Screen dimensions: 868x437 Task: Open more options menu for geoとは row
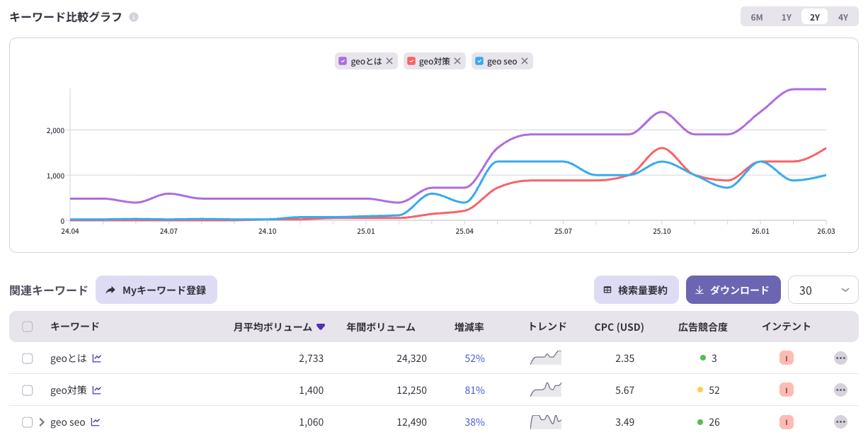[840, 358]
